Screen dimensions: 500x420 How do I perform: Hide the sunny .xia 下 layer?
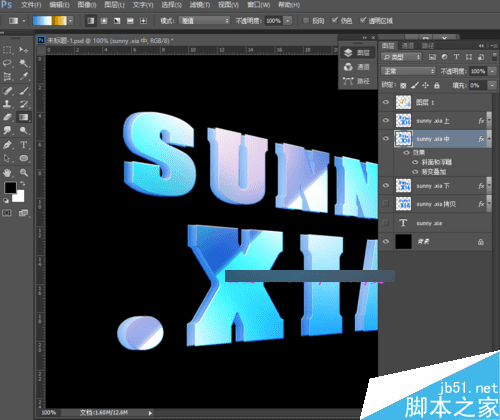(x=386, y=186)
